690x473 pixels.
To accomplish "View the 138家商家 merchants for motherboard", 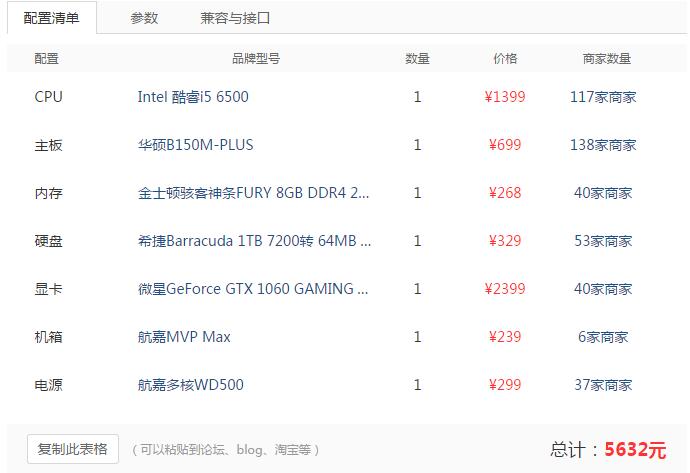I will click(x=603, y=145).
